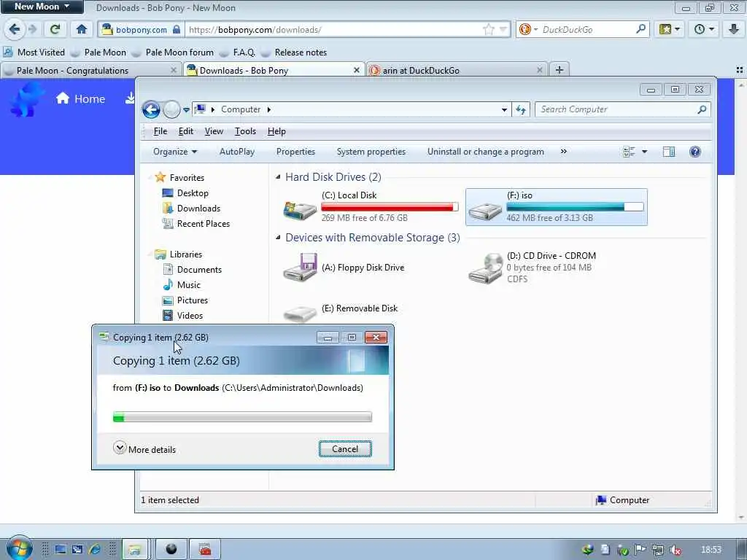Image resolution: width=747 pixels, height=560 pixels.
Task: Show more Explorer toolbar commands chevron
Action: (564, 152)
